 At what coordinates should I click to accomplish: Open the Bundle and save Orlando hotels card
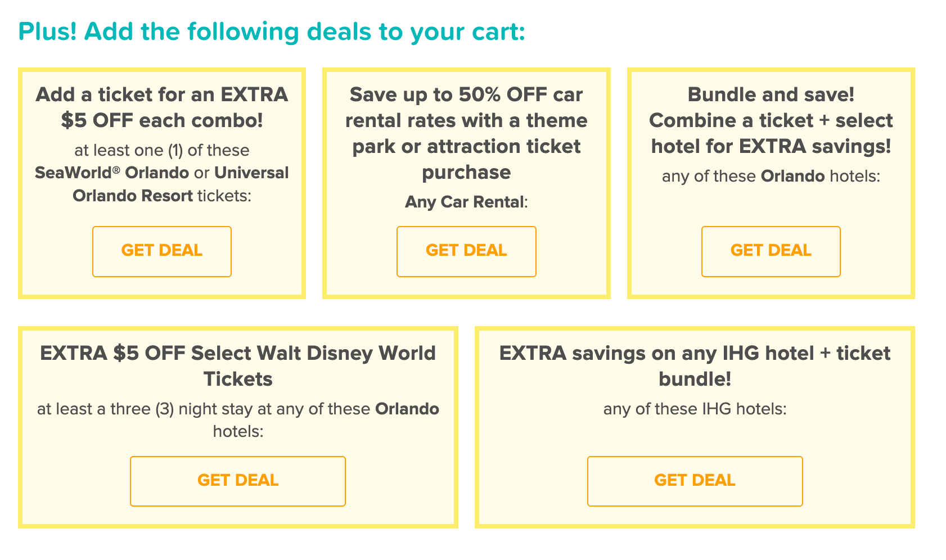[770, 183]
